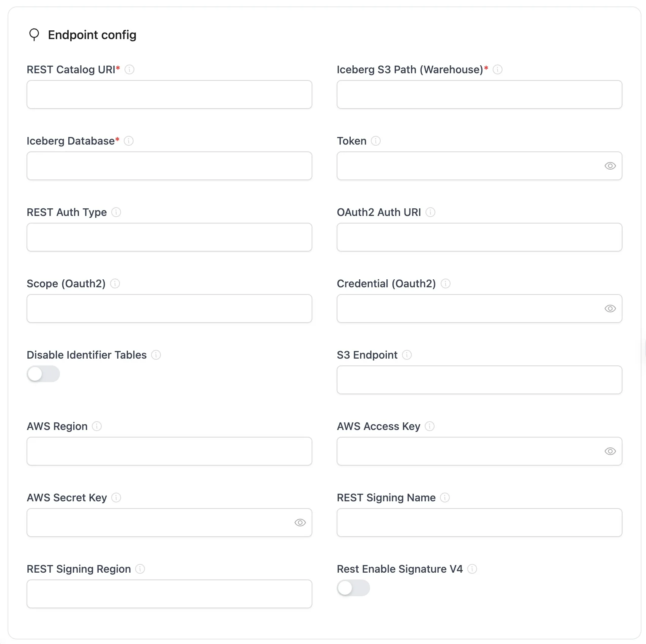Click info icon next to Iceberg Database

[129, 141]
